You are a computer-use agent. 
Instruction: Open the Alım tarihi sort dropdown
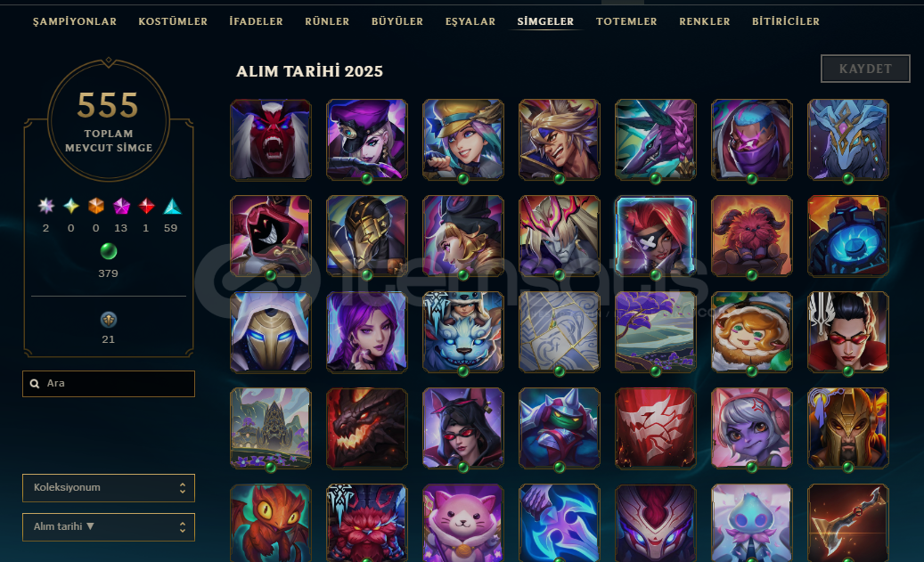pyautogui.click(x=109, y=526)
